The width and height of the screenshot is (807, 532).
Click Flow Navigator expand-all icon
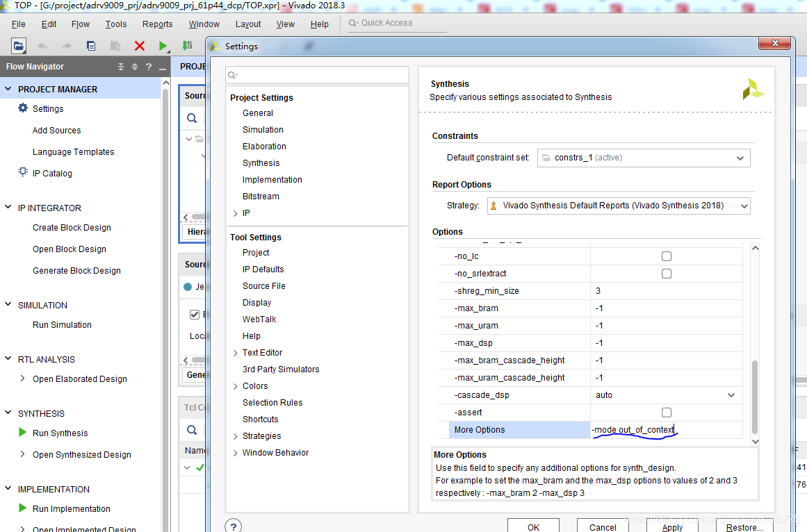point(135,67)
